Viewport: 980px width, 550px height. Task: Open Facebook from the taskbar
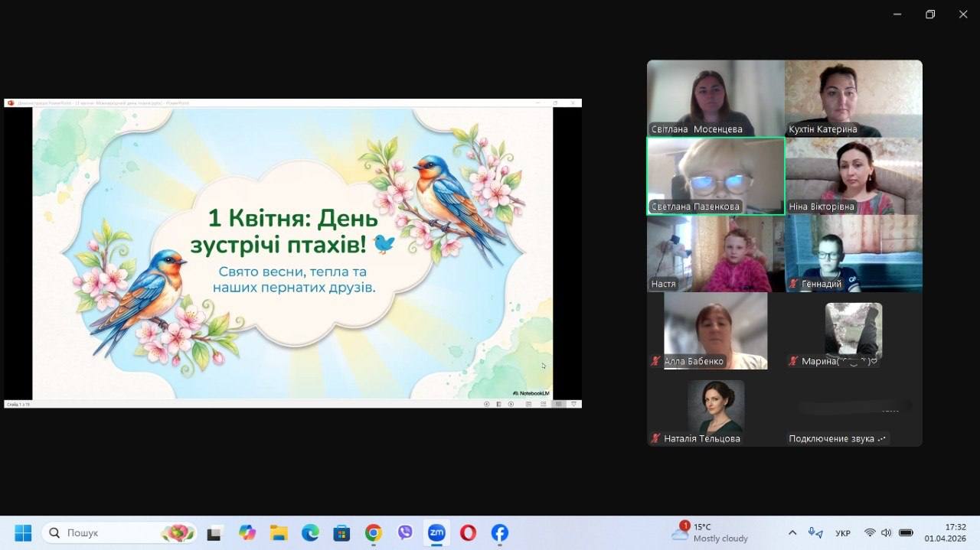499,532
